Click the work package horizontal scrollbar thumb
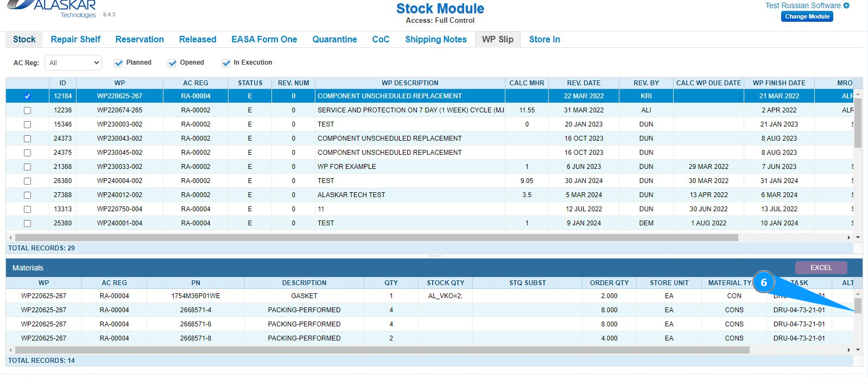Viewport: 868px width, 378px height. tap(376, 238)
